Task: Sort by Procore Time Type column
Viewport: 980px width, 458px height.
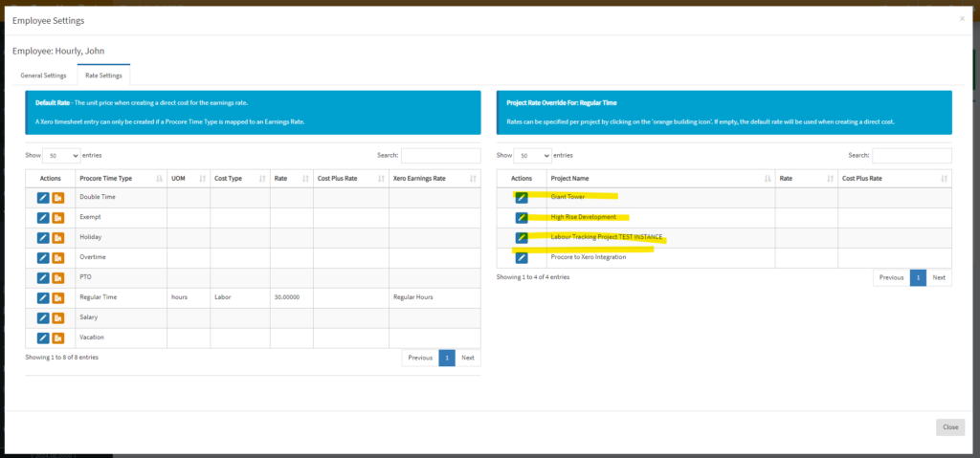Action: 121,178
